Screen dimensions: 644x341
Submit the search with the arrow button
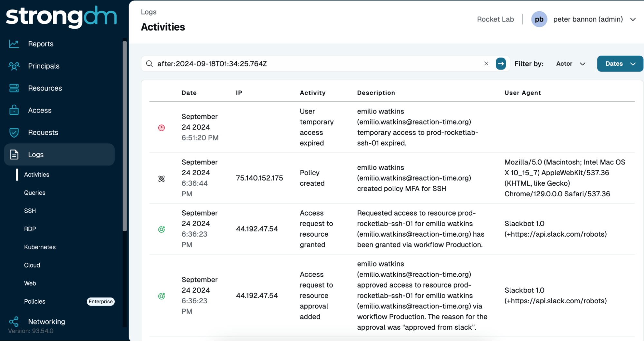click(x=501, y=63)
